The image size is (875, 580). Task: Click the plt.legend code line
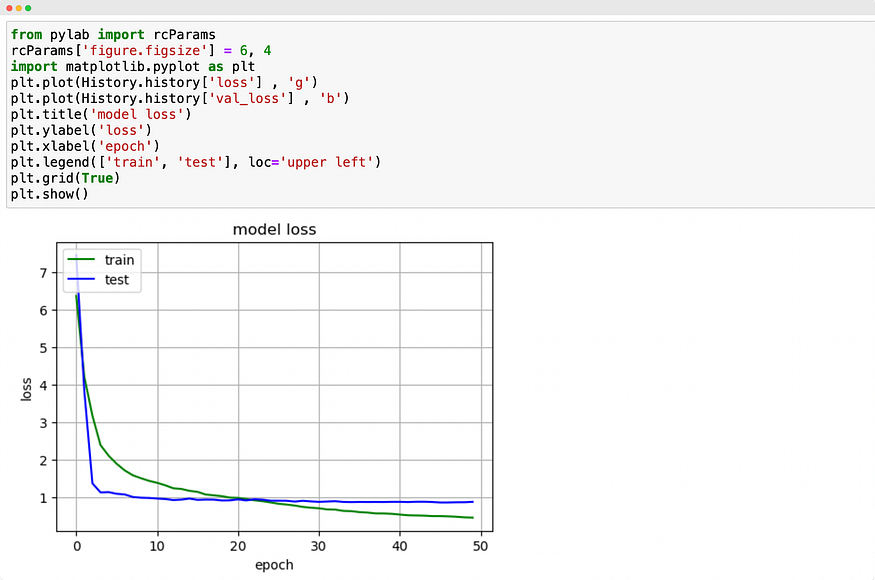click(x=195, y=162)
